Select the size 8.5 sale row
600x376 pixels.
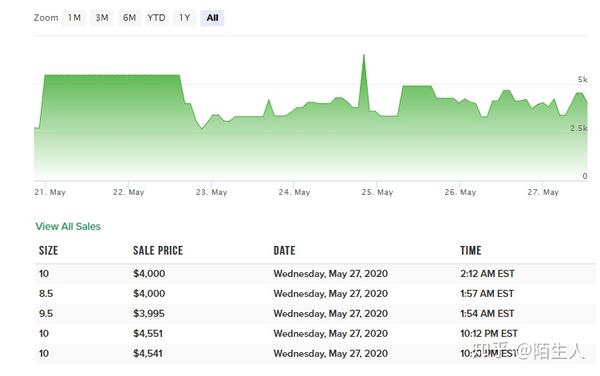315,294
